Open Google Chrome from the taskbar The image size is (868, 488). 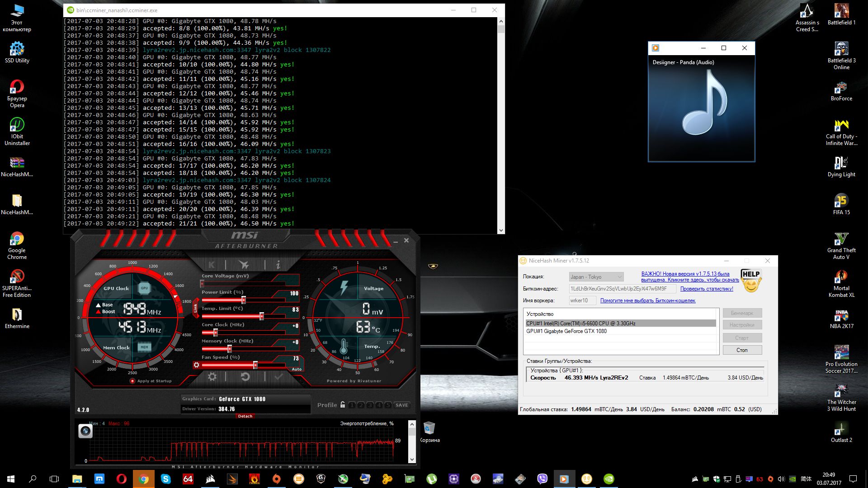pyautogui.click(x=144, y=479)
